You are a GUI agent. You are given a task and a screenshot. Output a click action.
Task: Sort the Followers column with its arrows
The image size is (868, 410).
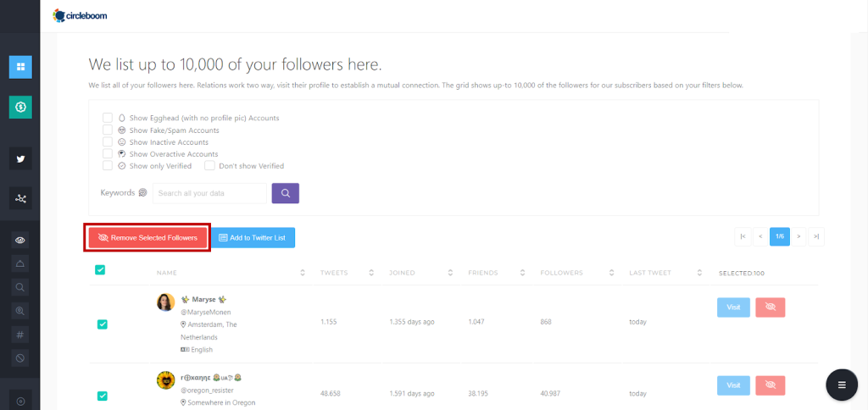click(x=609, y=273)
